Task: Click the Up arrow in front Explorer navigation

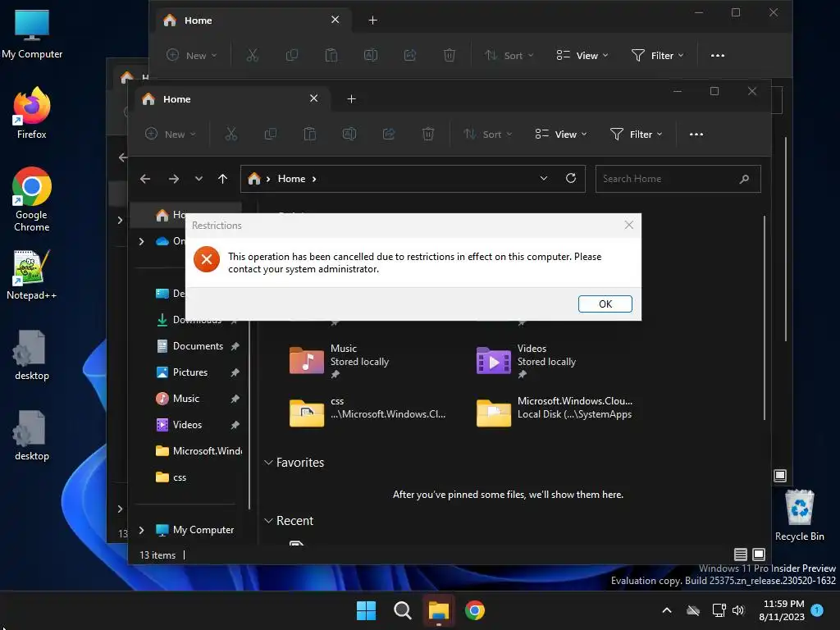Action: 223,179
